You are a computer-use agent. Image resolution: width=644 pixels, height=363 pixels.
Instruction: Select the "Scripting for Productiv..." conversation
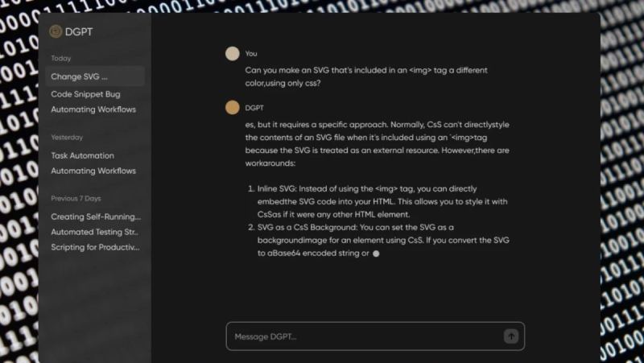pyautogui.click(x=95, y=247)
